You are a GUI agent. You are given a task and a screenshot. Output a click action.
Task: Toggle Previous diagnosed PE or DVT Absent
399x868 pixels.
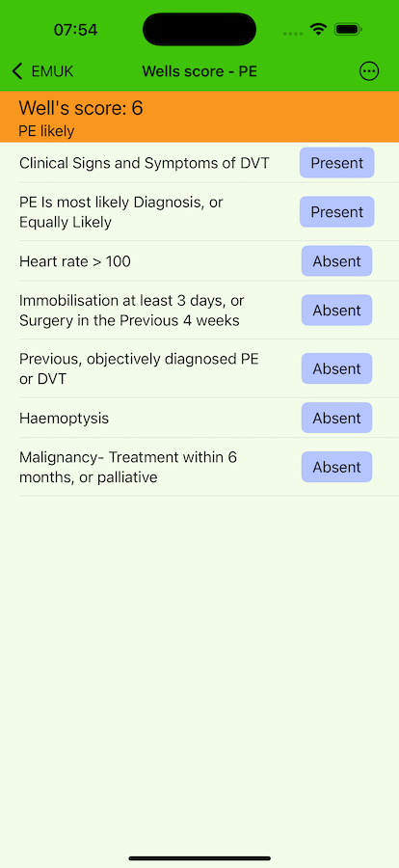[x=337, y=368]
